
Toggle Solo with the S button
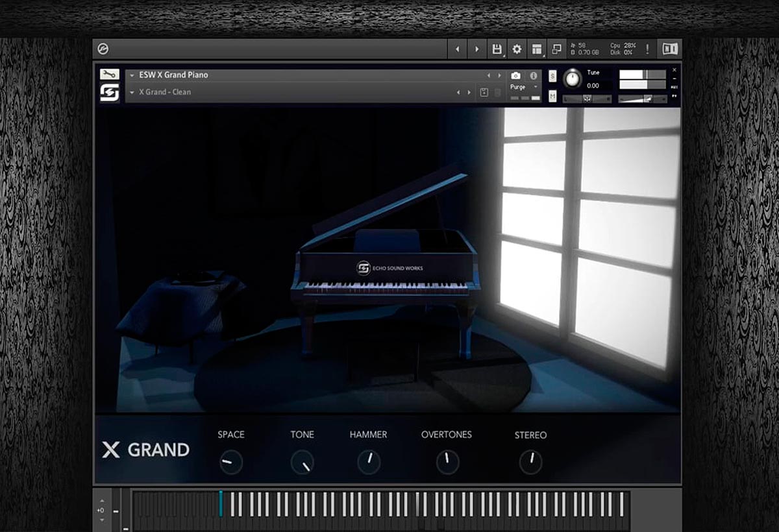[x=552, y=77]
